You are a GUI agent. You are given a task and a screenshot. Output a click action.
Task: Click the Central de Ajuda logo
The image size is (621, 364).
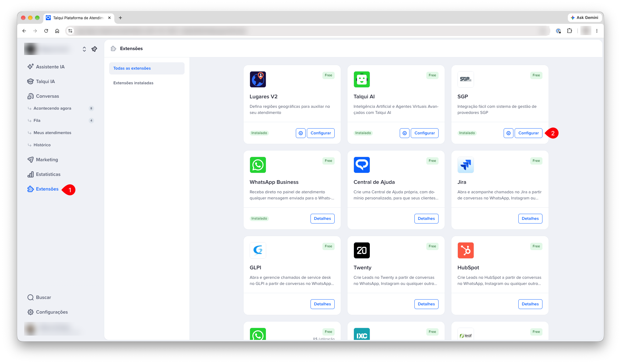tap(362, 165)
